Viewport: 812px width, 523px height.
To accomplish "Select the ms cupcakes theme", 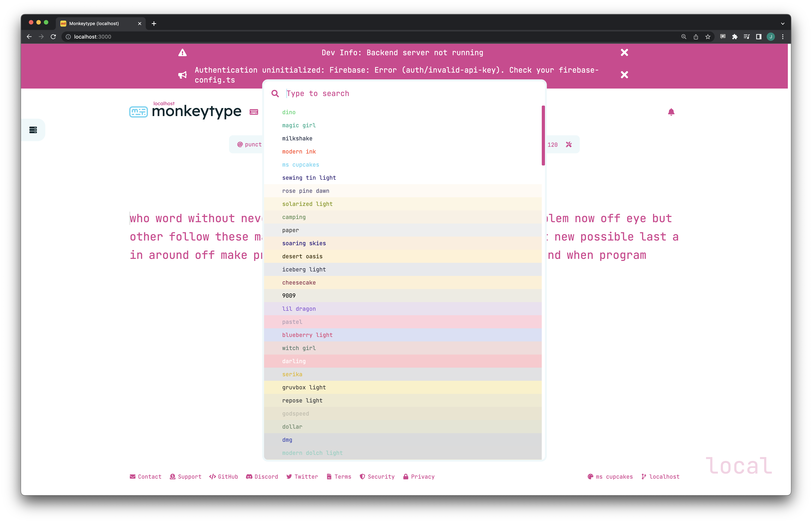I will [x=403, y=165].
